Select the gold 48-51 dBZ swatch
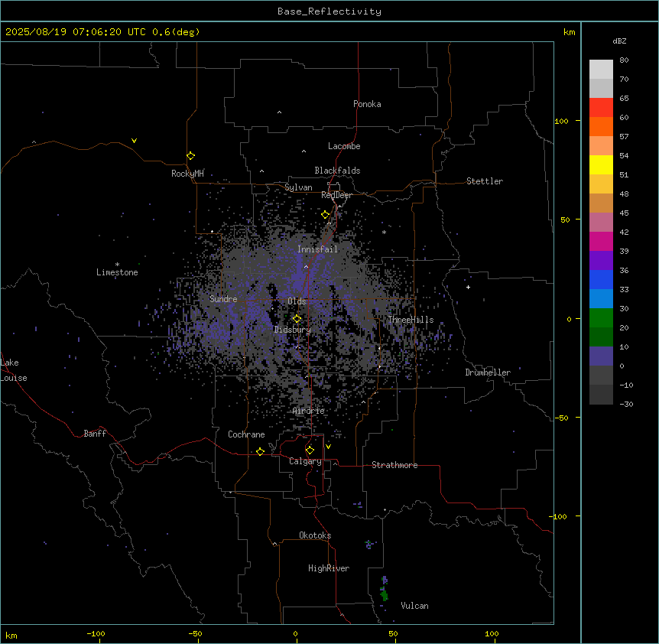The image size is (659, 644). pos(601,184)
